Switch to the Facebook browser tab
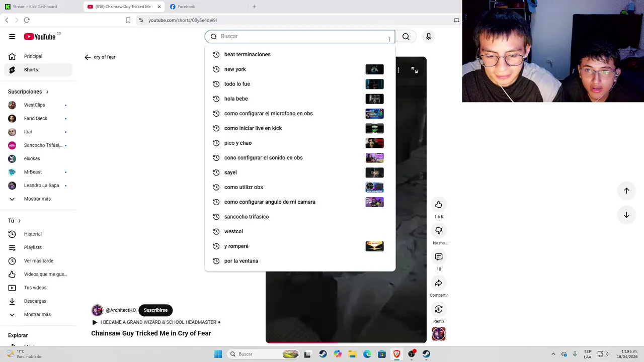This screenshot has width=644, height=362. click(x=206, y=7)
